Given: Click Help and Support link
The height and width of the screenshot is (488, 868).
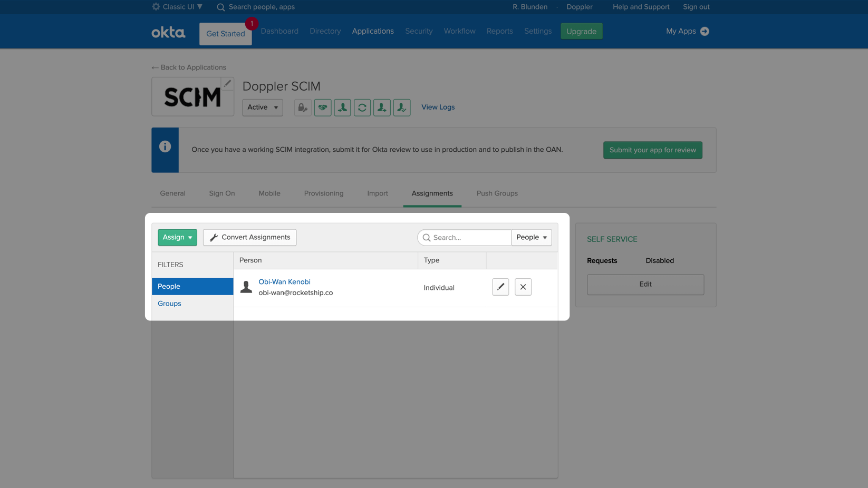Looking at the screenshot, I should [641, 7].
